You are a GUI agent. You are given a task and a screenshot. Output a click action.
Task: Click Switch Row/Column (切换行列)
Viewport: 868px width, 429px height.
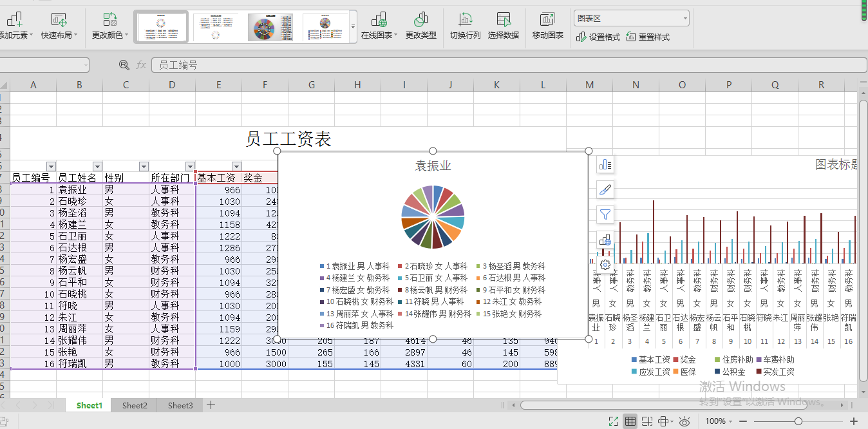(x=465, y=26)
